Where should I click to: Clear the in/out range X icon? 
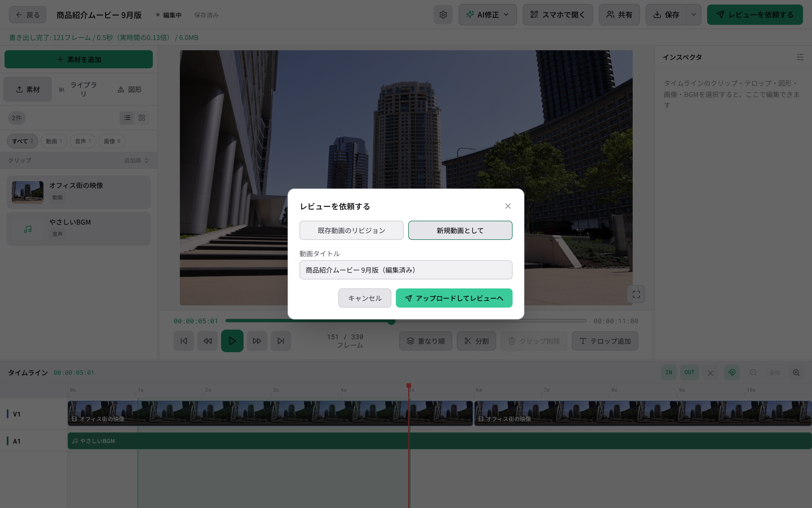pos(710,373)
